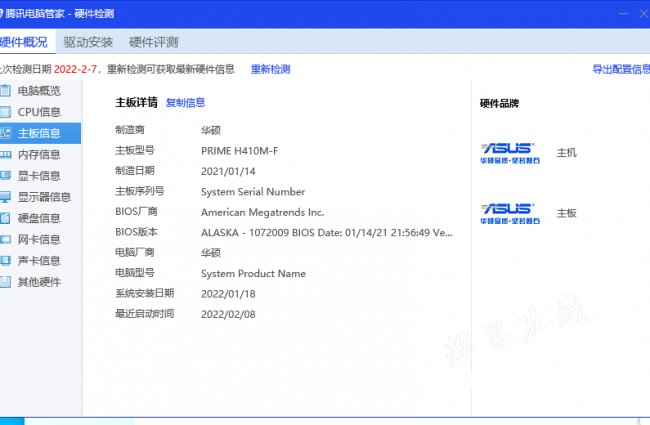Click the 主板 brand label
650x425 pixels.
[566, 214]
